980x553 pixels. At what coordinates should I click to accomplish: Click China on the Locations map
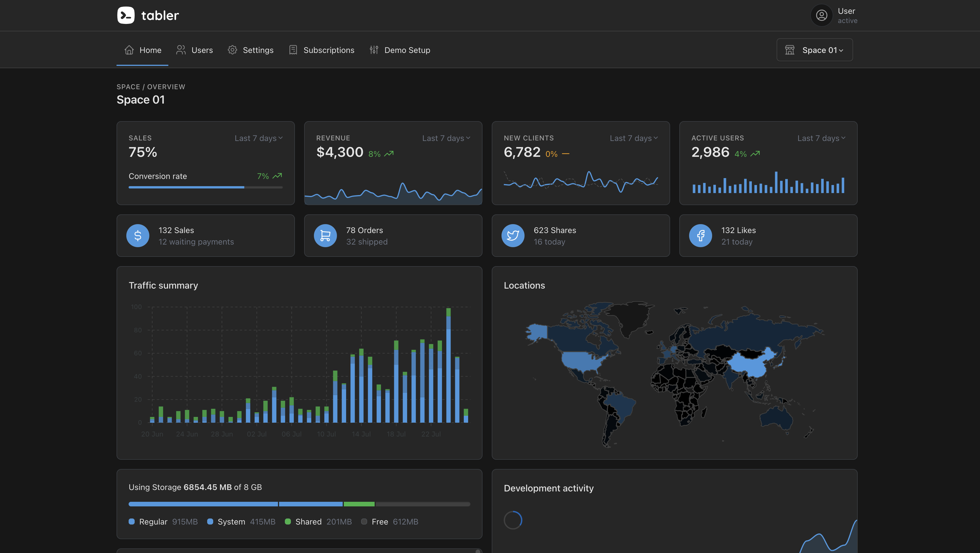click(x=751, y=363)
